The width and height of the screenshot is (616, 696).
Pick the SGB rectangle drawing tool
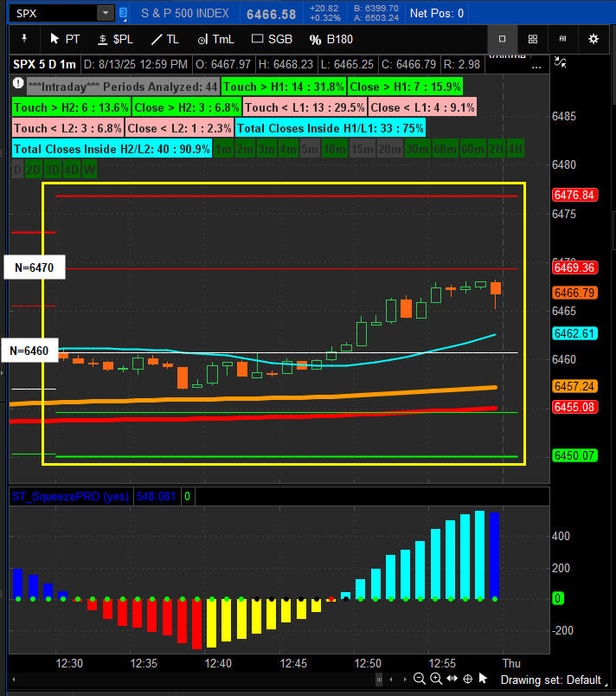(x=272, y=40)
